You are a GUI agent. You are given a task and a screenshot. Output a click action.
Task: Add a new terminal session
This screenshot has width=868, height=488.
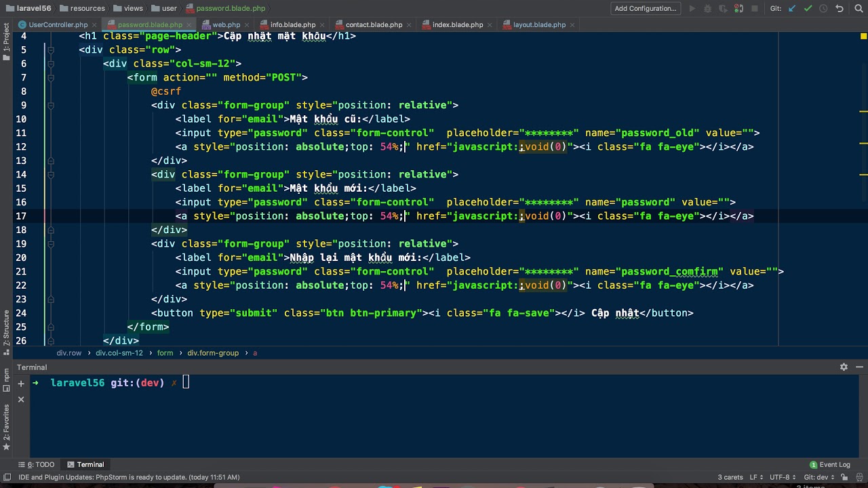21,383
